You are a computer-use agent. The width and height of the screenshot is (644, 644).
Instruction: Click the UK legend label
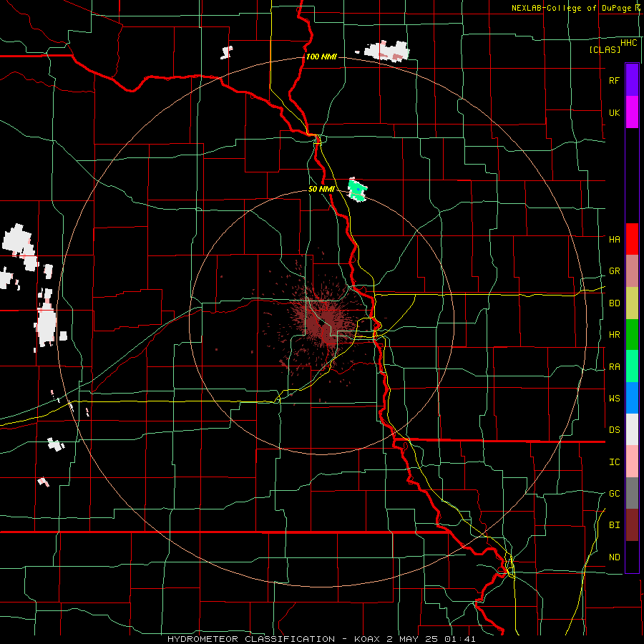(x=614, y=112)
